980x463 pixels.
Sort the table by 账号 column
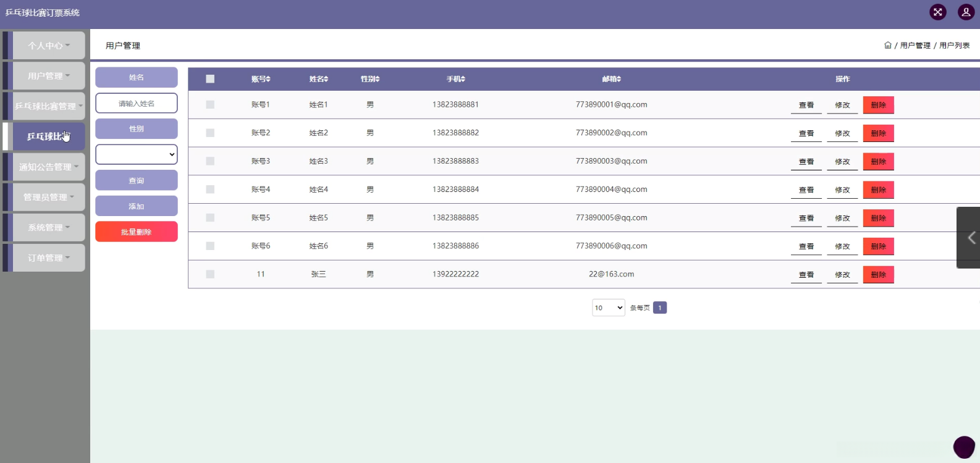pyautogui.click(x=261, y=79)
